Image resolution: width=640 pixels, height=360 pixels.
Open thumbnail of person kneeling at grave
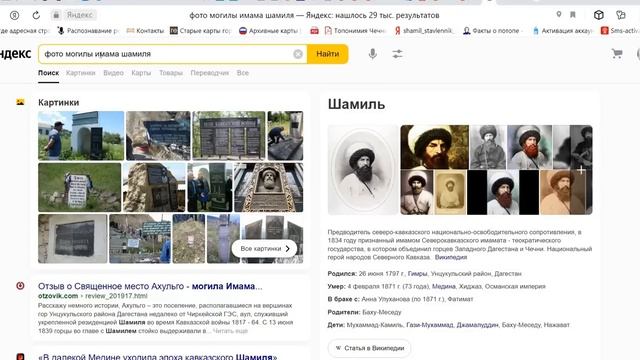(x=285, y=136)
